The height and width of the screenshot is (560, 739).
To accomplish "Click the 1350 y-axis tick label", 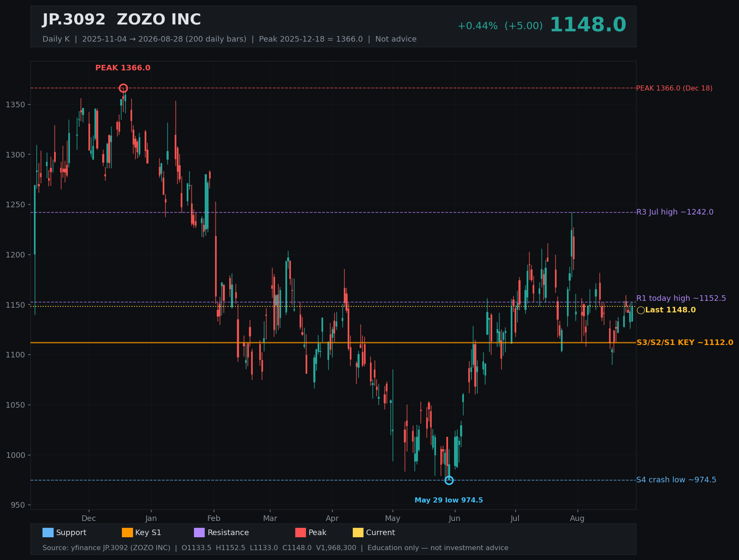I will [15, 105].
